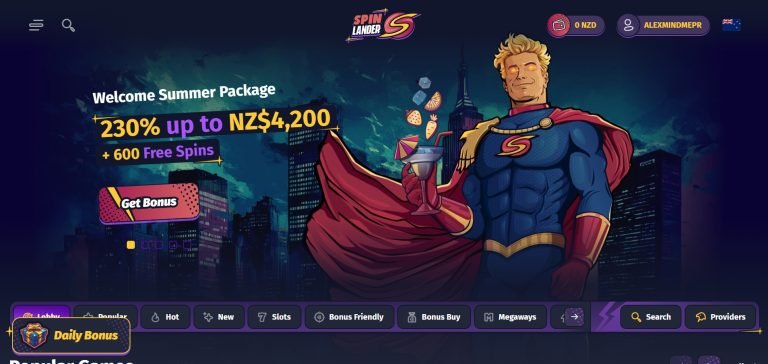This screenshot has width=768, height=364.
Task: Open the Spin Lander logo home
Action: point(383,24)
